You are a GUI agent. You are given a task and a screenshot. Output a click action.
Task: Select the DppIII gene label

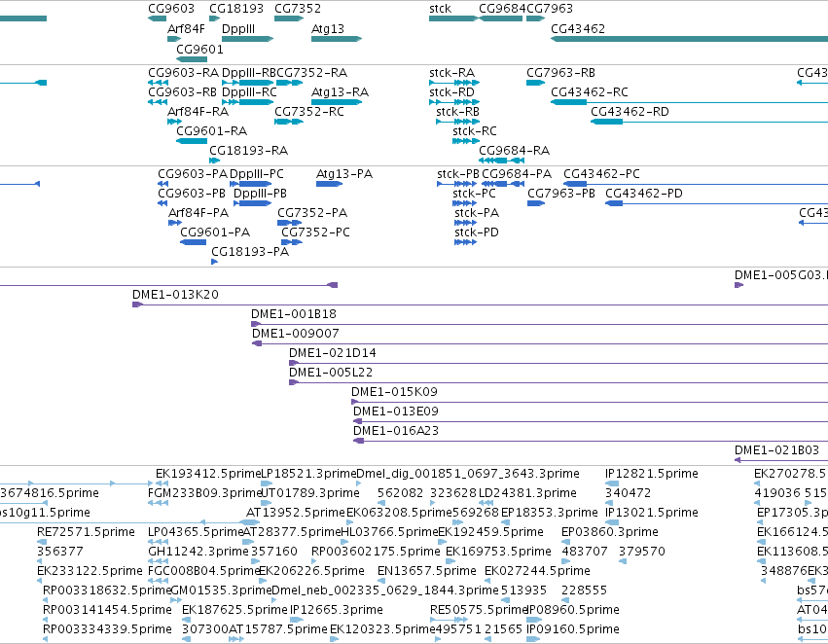[x=238, y=29]
